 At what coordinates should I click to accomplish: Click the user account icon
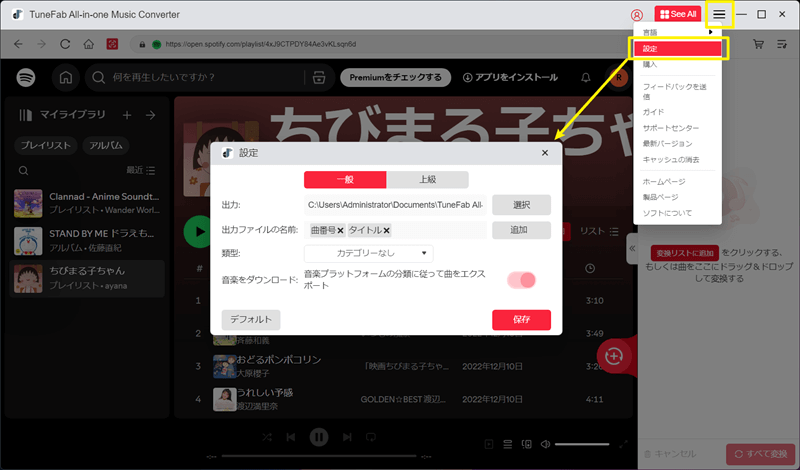[x=637, y=15]
